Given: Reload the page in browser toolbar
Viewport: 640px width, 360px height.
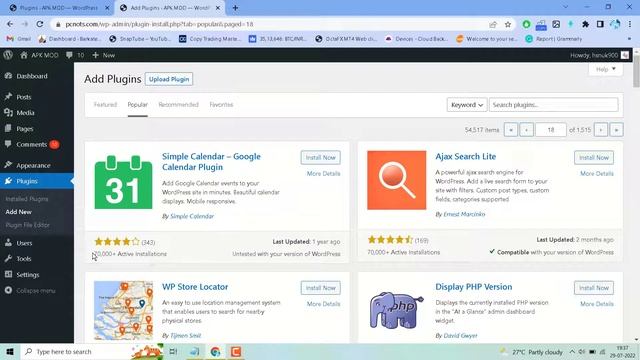Looking at the screenshot, I should (x=40, y=24).
